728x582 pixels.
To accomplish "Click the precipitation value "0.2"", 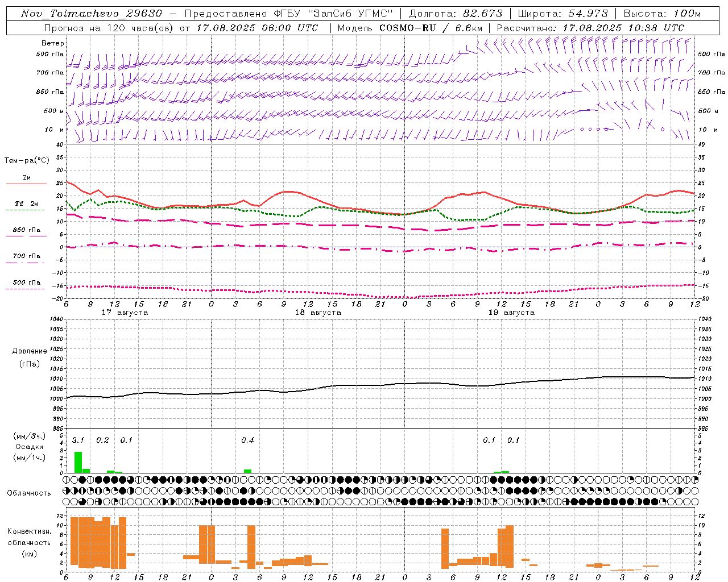I will pyautogui.click(x=102, y=440).
